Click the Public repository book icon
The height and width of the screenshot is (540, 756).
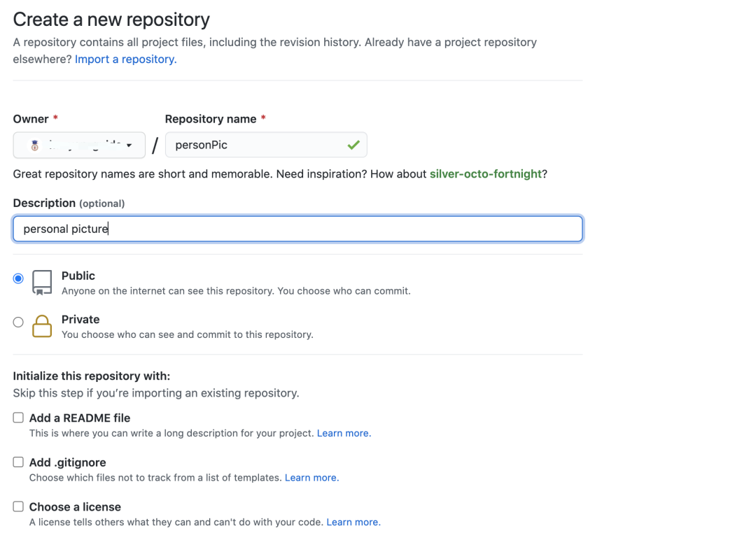pos(42,282)
